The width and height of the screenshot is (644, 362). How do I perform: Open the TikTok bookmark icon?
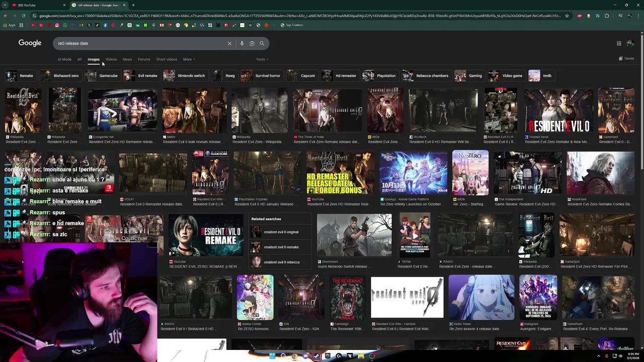[x=97, y=25]
